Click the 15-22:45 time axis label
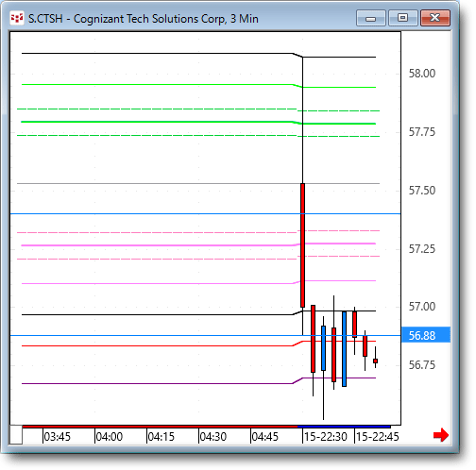 pyautogui.click(x=378, y=437)
